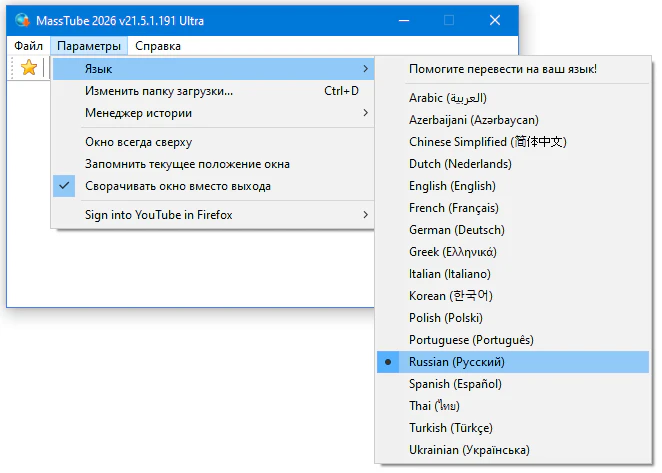
Task: Click 'Изменить папку загрузки...' menu entry
Action: pyautogui.click(x=159, y=91)
